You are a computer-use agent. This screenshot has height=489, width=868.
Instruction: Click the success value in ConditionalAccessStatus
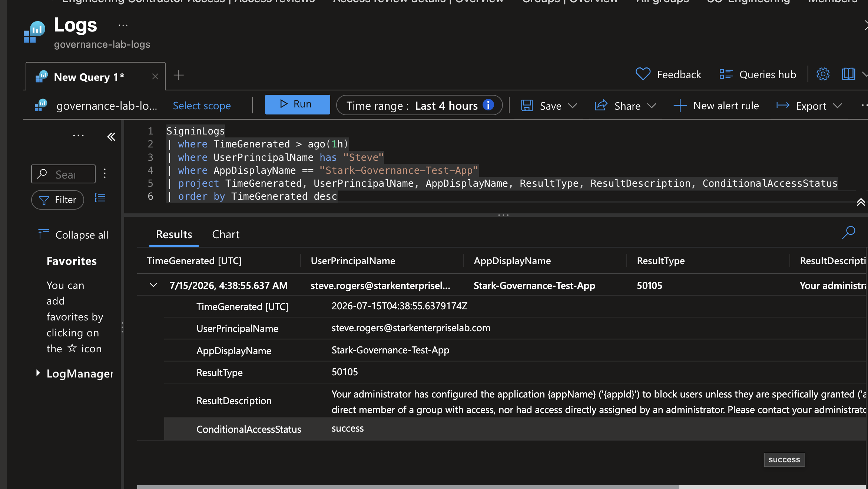pos(348,429)
